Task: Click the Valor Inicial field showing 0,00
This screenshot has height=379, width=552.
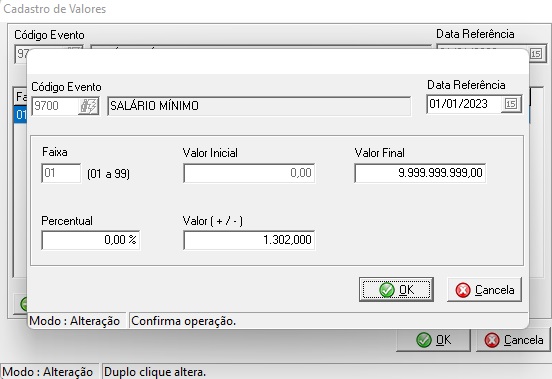Action: [249, 173]
